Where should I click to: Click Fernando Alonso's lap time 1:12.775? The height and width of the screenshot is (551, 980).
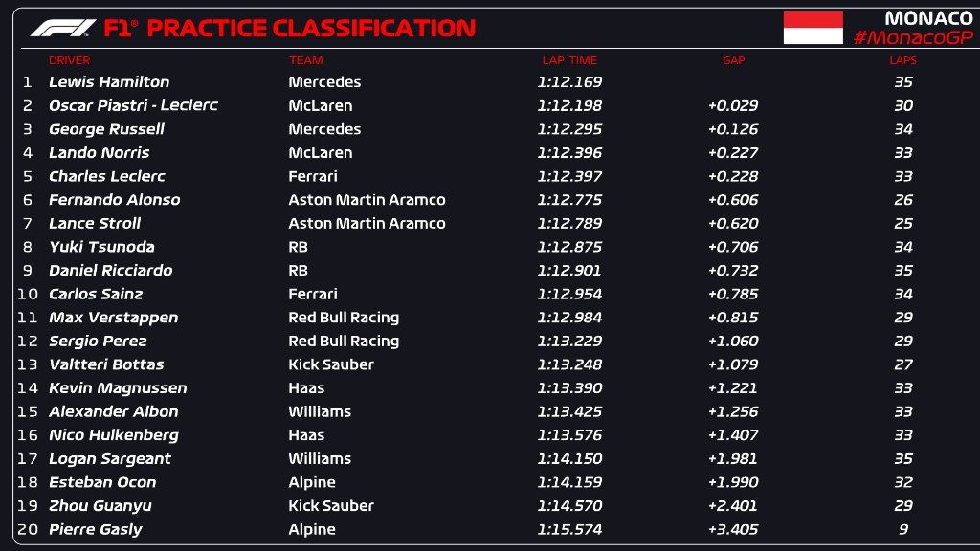pos(569,200)
